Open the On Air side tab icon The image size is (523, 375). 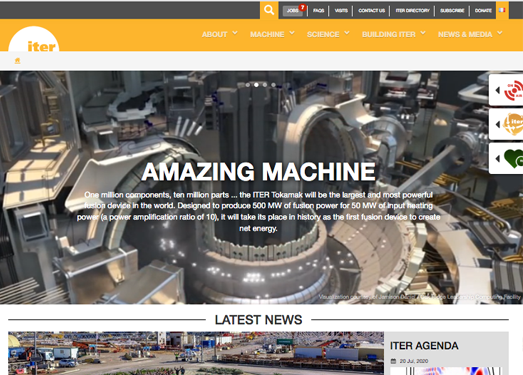tap(506, 90)
